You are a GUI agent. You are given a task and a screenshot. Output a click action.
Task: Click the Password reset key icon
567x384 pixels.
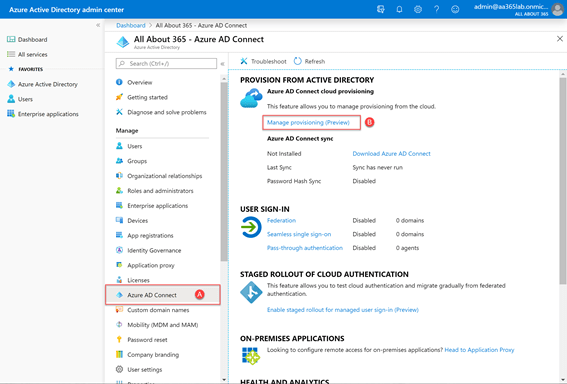coord(119,339)
